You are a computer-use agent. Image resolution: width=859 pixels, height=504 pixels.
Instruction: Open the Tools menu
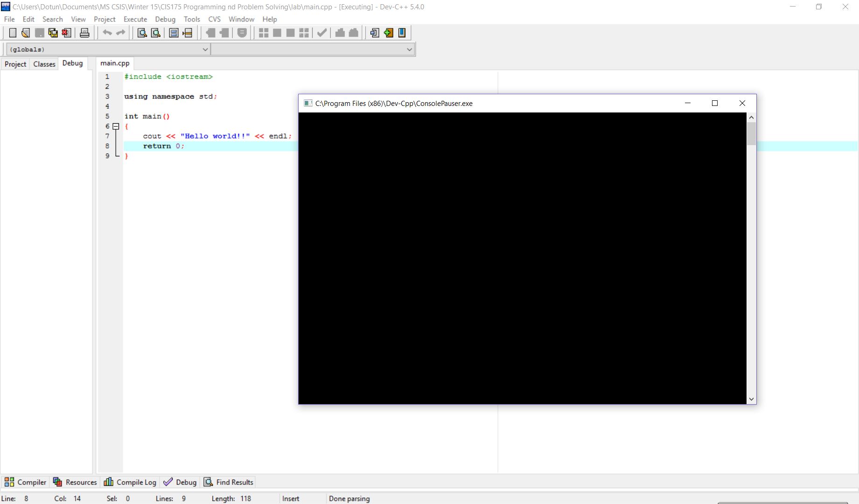click(x=192, y=19)
